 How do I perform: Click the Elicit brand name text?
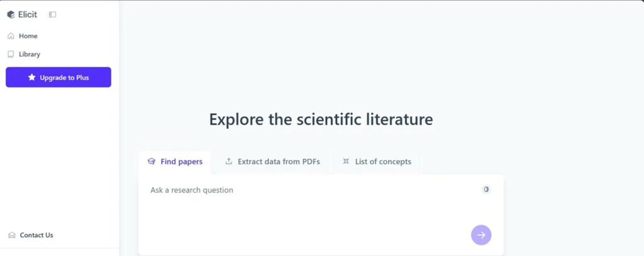pos(28,14)
